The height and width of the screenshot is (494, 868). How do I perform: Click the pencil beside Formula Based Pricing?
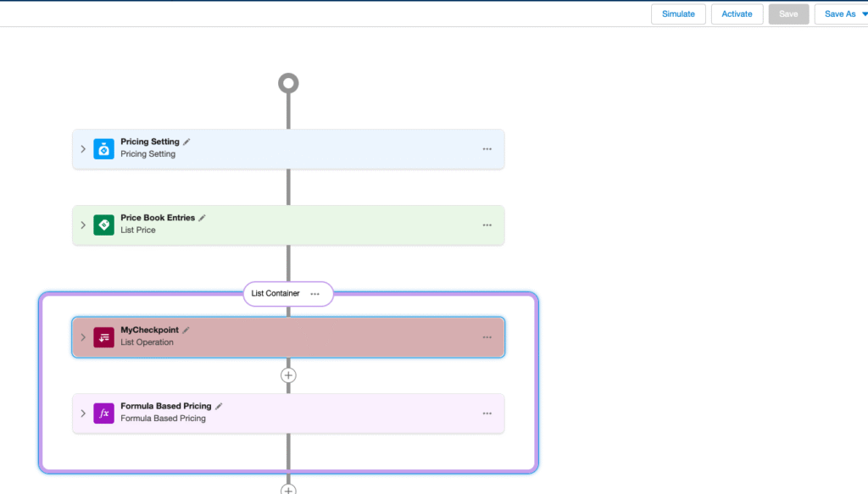[x=219, y=407]
